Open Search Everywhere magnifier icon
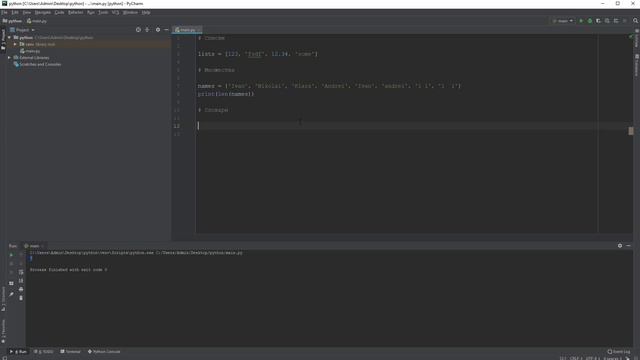The image size is (640, 360). pyautogui.click(x=636, y=20)
